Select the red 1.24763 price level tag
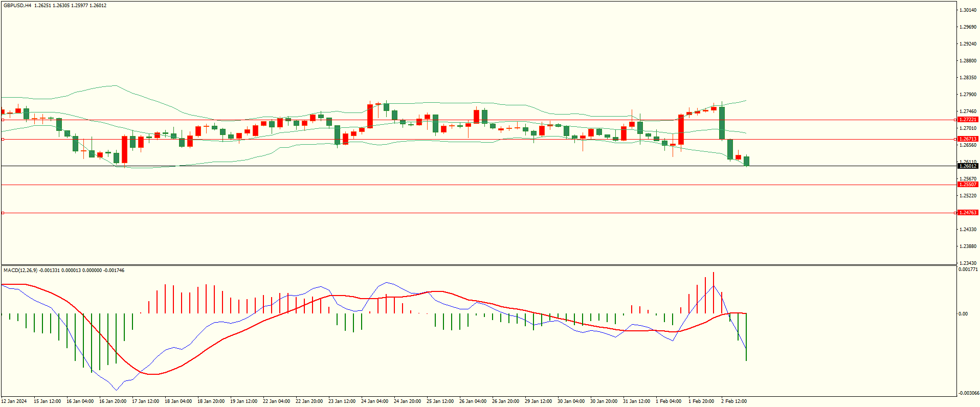The height and width of the screenshot is (407, 980). 968,213
